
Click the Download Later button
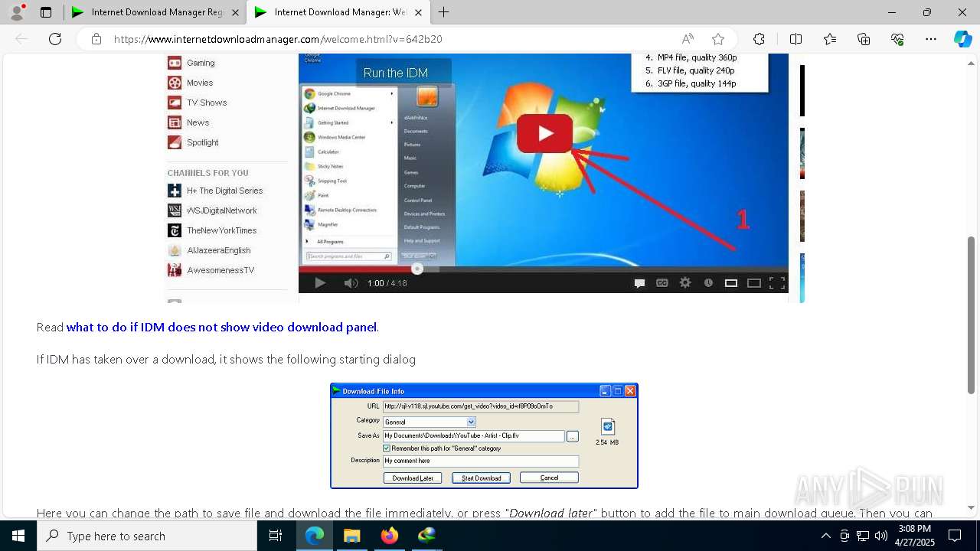point(413,478)
